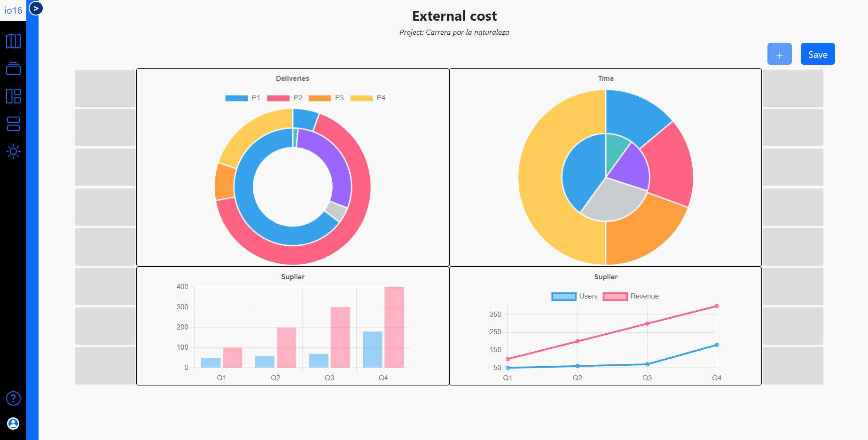Click the External cost heading
The image size is (868, 440).
coord(454,16)
